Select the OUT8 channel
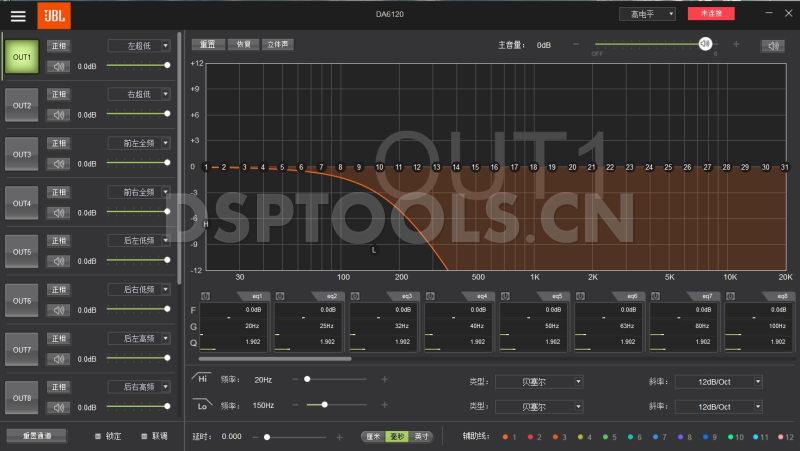 [x=22, y=398]
